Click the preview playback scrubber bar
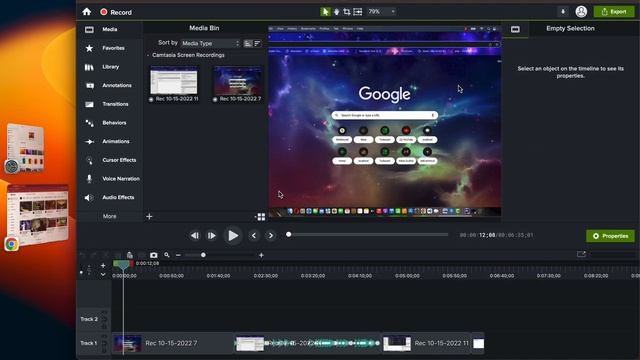Viewport: 640px width, 360px height. click(x=367, y=235)
